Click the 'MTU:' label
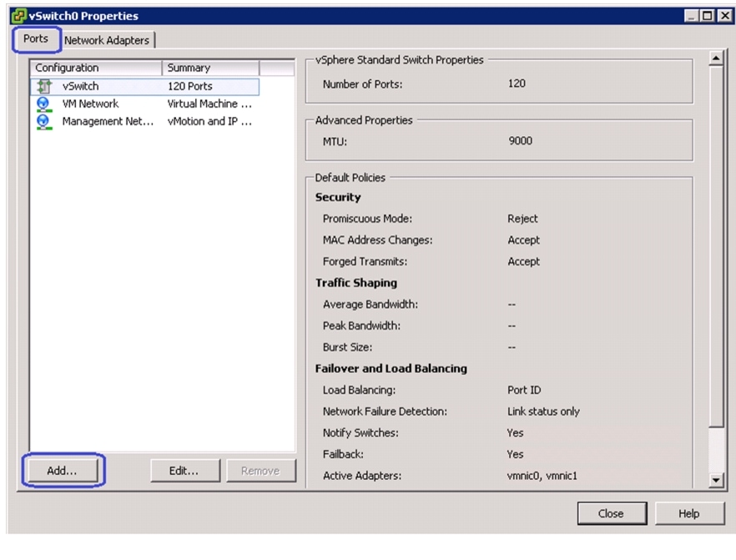This screenshot has width=736, height=560. tap(335, 142)
